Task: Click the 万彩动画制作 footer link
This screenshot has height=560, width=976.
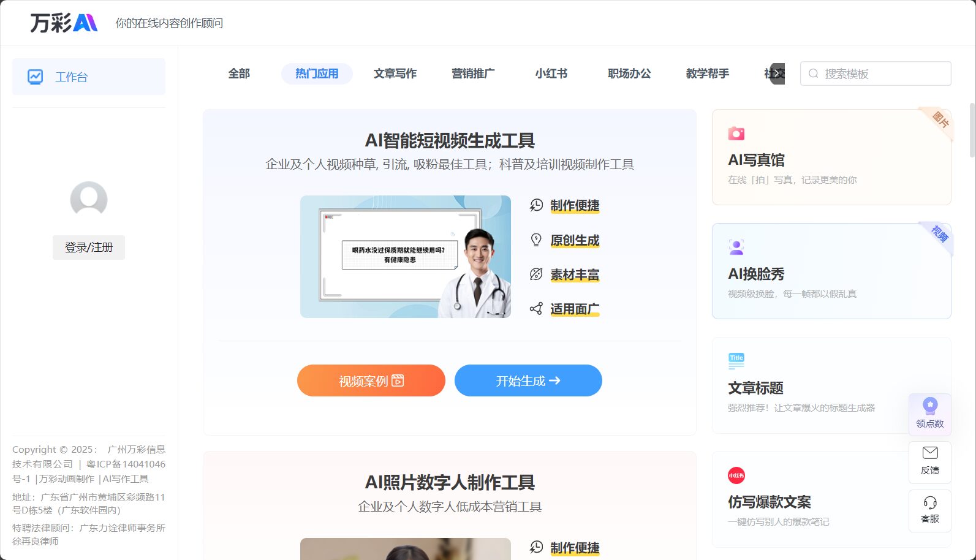Action: click(67, 479)
